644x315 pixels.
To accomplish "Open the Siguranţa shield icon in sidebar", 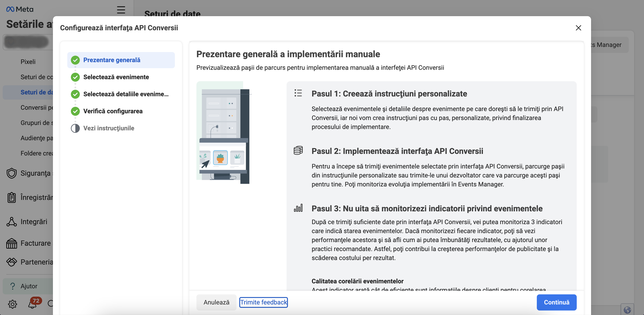I will (11, 173).
